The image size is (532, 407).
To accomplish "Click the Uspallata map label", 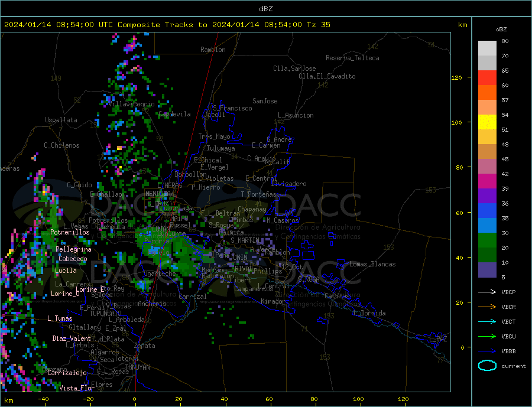I will 61,120.
